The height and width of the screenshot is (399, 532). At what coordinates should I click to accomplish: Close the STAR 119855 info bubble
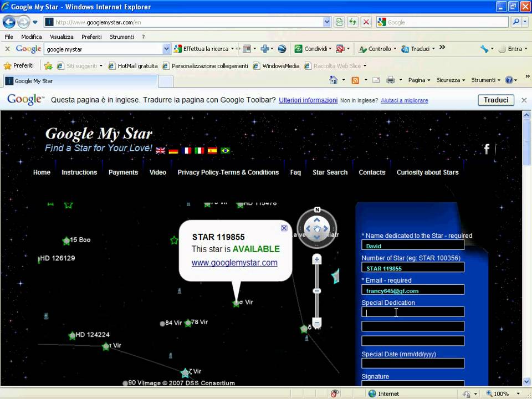coord(284,228)
